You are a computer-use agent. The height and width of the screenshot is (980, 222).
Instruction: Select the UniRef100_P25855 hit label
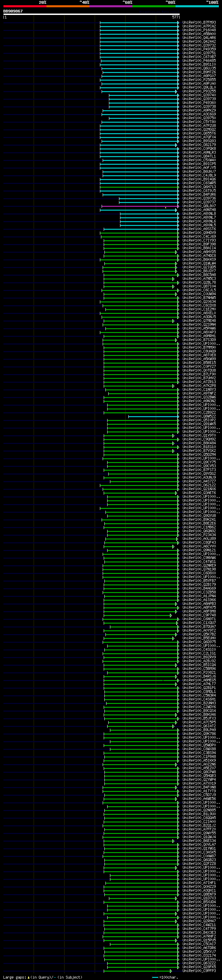pos(199,80)
